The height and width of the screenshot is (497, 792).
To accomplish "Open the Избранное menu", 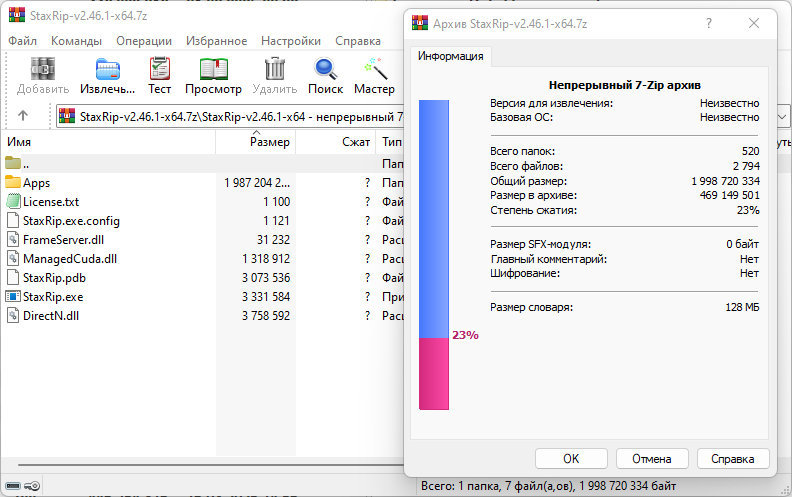I will pyautogui.click(x=217, y=41).
